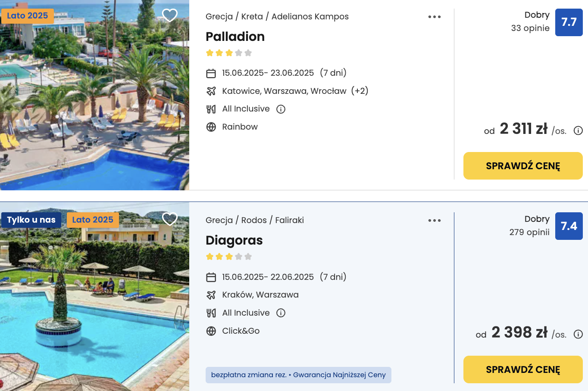Open three-dot menu for Diagoras offer

[x=435, y=220]
